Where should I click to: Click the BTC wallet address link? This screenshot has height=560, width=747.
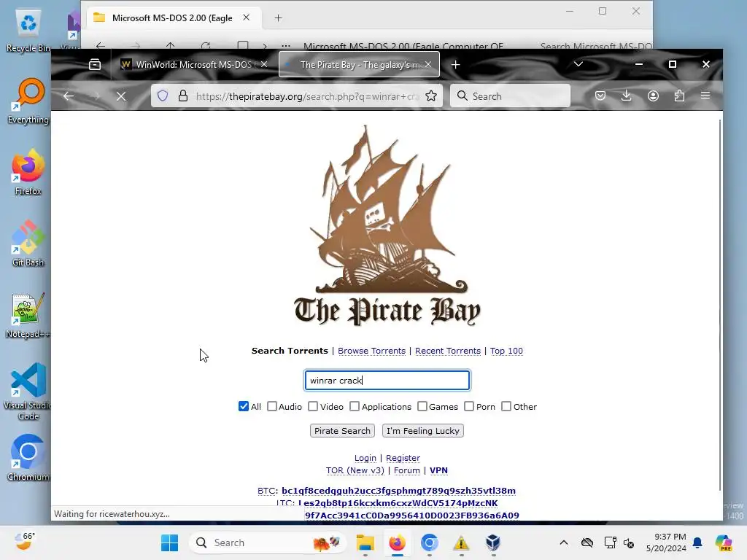(x=399, y=491)
